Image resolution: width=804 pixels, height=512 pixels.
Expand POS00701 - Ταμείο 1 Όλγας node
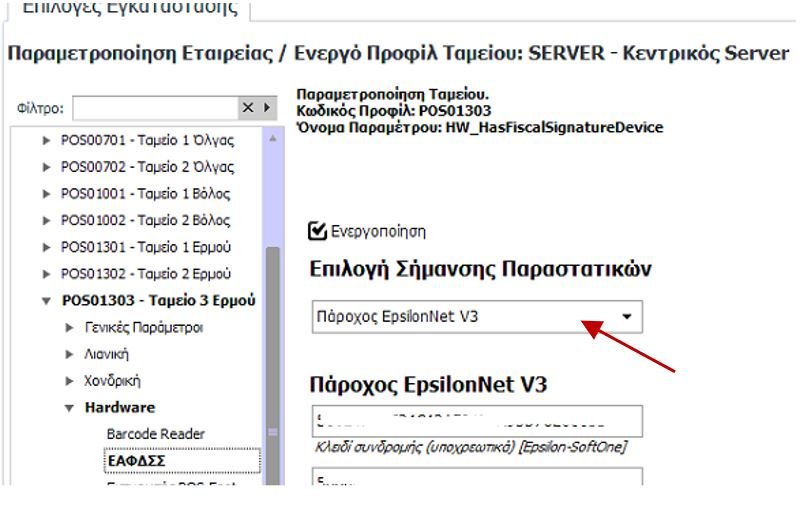[46, 141]
